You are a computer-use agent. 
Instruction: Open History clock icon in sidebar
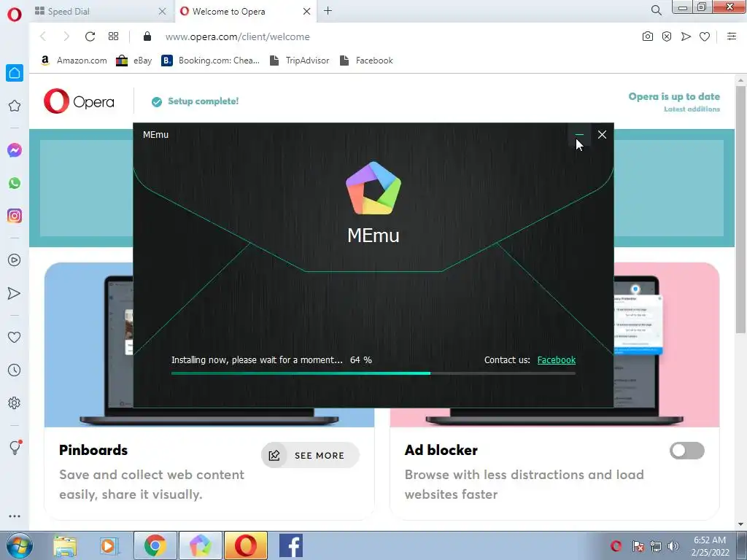tap(15, 370)
